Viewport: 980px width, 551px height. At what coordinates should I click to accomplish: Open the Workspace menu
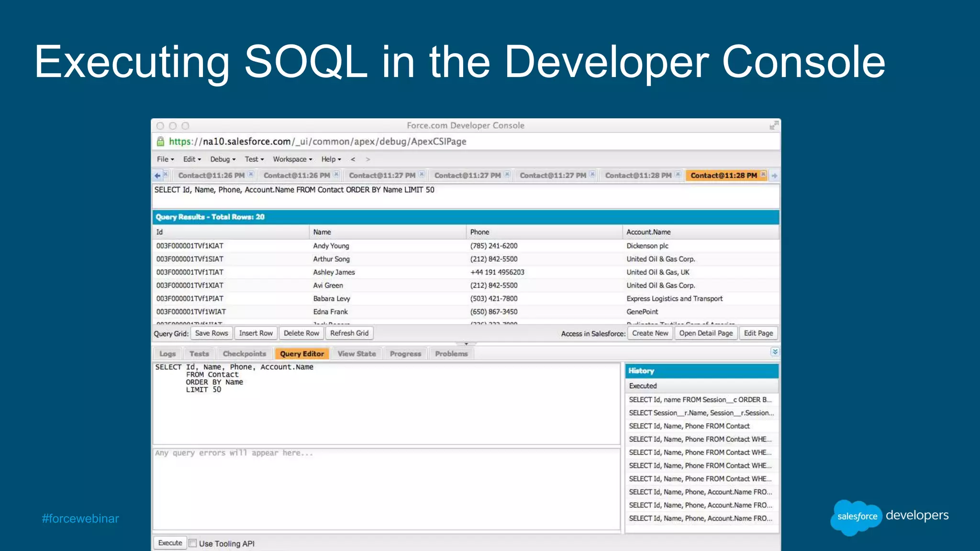(x=292, y=159)
